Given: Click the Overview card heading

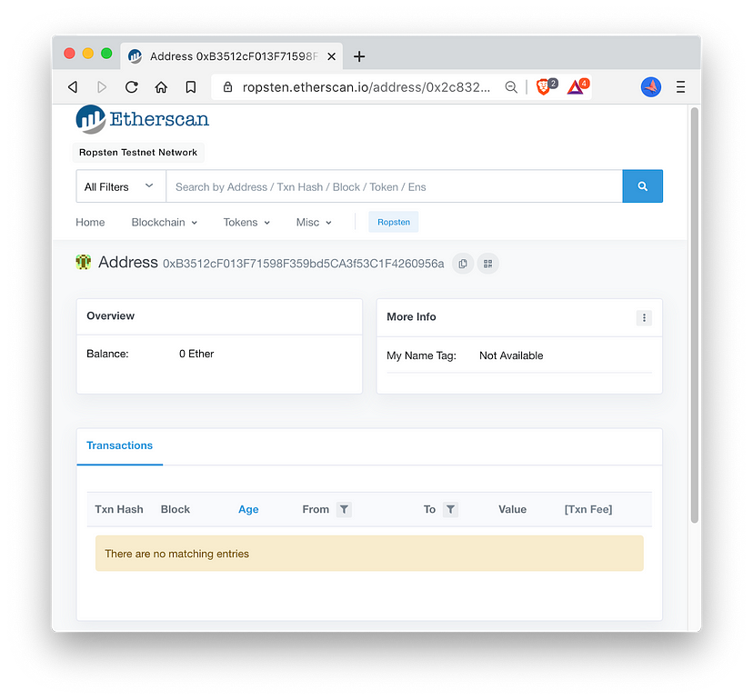Looking at the screenshot, I should [x=110, y=316].
